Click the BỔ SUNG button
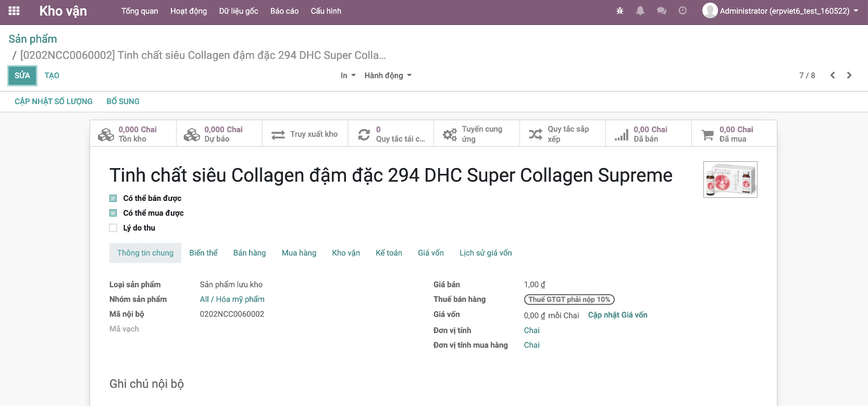Image resolution: width=868 pixels, height=407 pixels. coord(123,101)
